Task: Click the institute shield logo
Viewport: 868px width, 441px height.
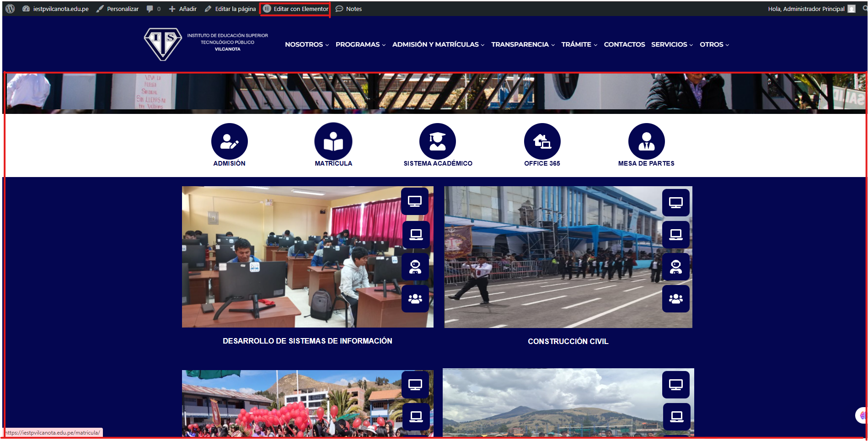Action: tap(162, 43)
